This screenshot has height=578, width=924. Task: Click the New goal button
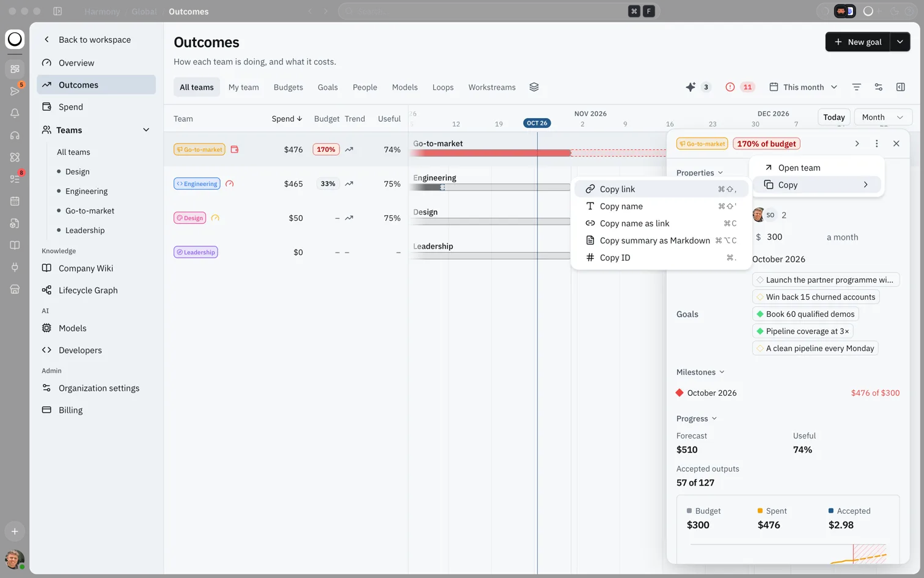[x=857, y=42]
